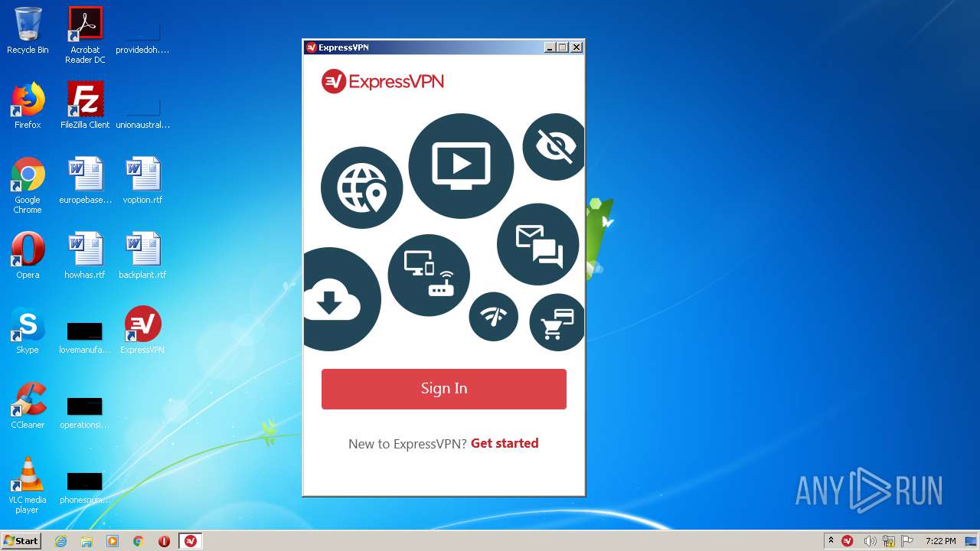The height and width of the screenshot is (551, 980).
Task: Open the Opera desktop shortcut
Action: 28,256
